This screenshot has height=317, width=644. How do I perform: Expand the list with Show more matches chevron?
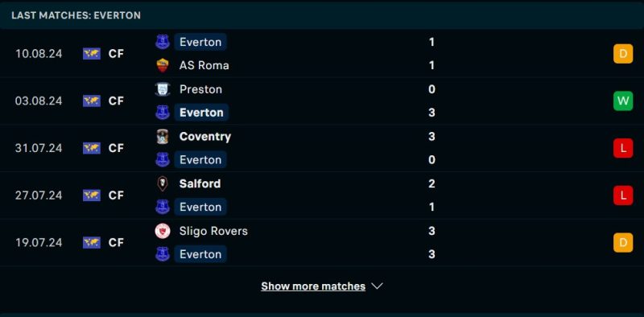click(377, 286)
